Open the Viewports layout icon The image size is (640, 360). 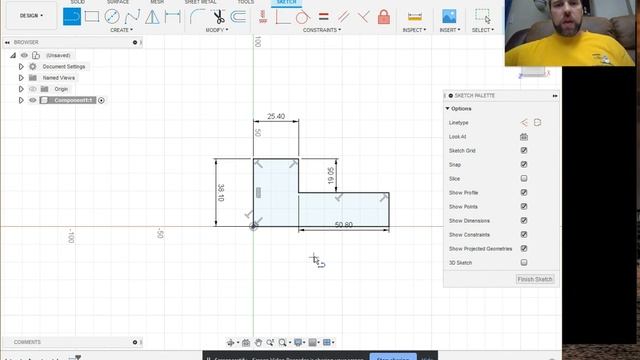coord(327,342)
